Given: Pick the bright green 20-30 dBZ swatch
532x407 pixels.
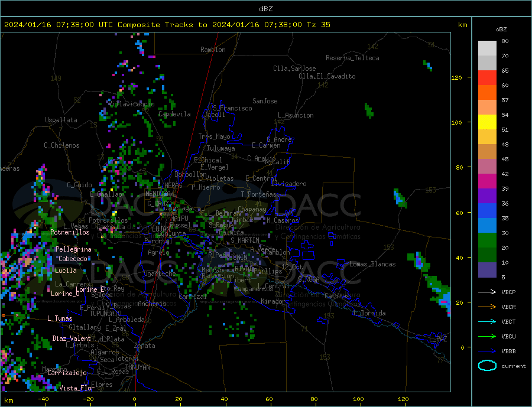Looking at the screenshot, I should (x=487, y=240).
